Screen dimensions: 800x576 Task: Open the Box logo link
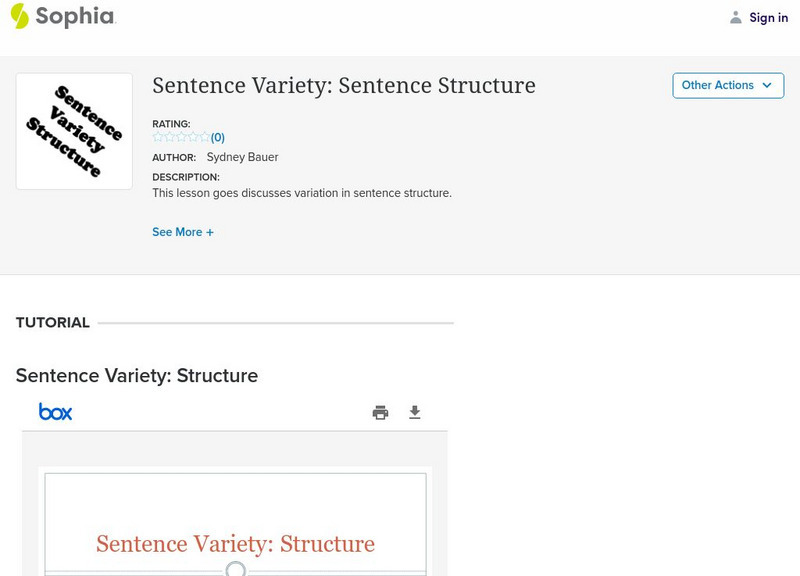(55, 412)
